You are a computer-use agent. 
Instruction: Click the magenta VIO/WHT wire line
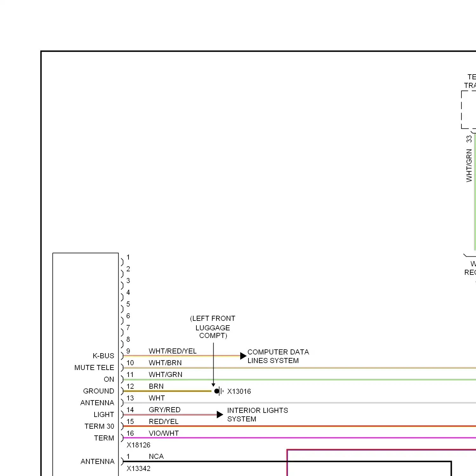point(300,438)
